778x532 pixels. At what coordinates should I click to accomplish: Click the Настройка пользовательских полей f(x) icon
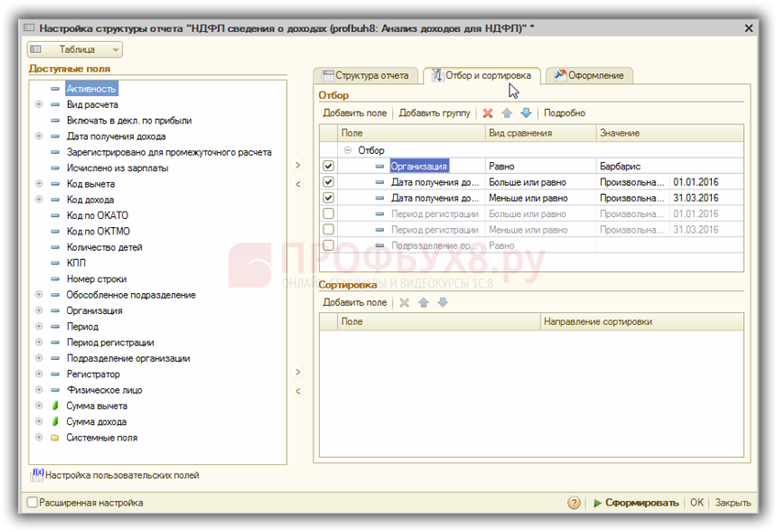coord(38,474)
